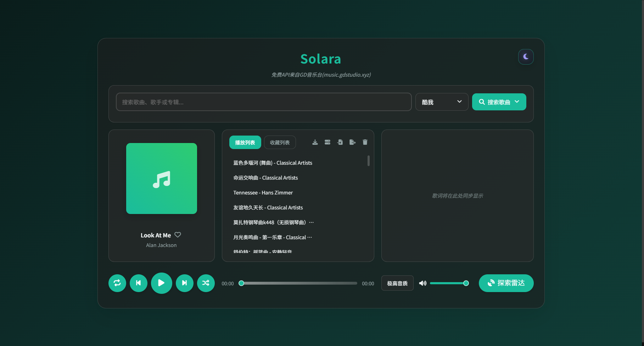Switch to the 收藏列表 tab
The height and width of the screenshot is (346, 644).
click(x=280, y=142)
